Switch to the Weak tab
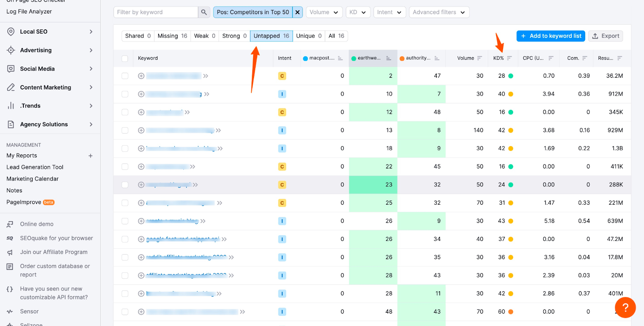644x326 pixels. tap(205, 36)
